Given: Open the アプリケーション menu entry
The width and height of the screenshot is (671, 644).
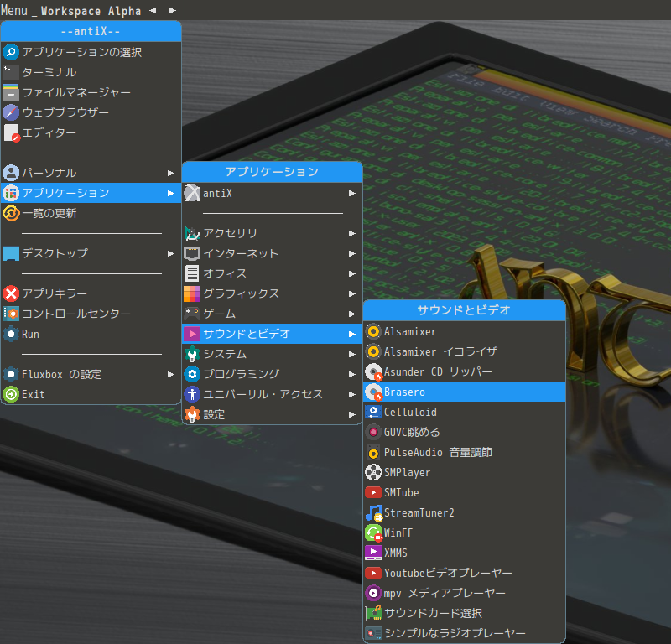Looking at the screenshot, I should click(x=91, y=193).
